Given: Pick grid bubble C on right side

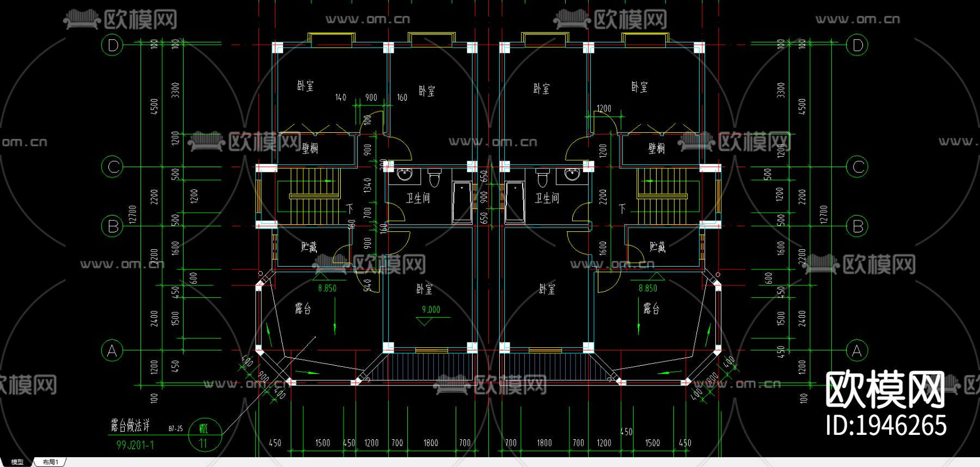Looking at the screenshot, I should click(857, 167).
